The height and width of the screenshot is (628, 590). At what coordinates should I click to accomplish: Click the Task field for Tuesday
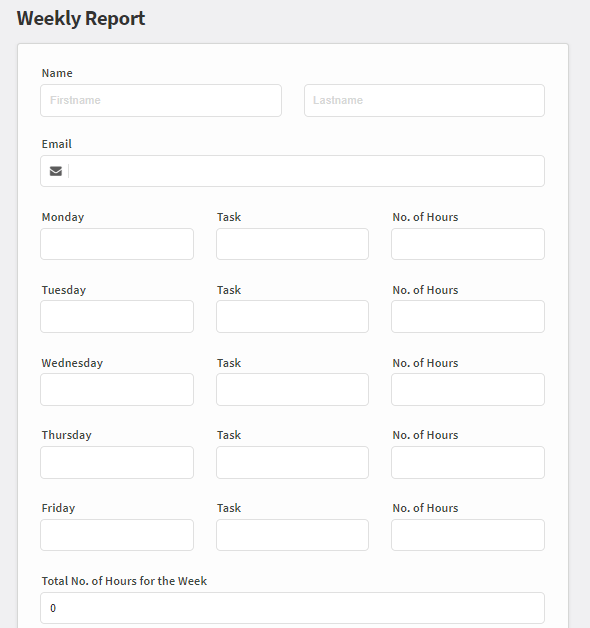pyautogui.click(x=292, y=316)
